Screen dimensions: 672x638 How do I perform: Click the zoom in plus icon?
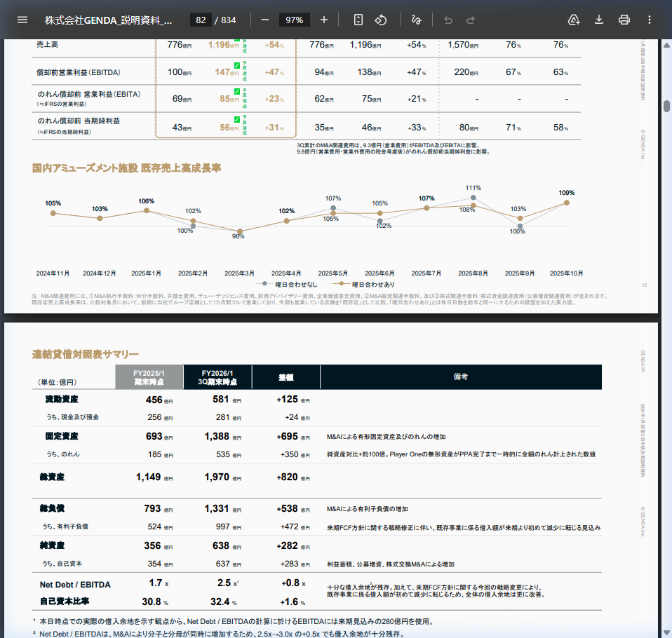[x=323, y=20]
